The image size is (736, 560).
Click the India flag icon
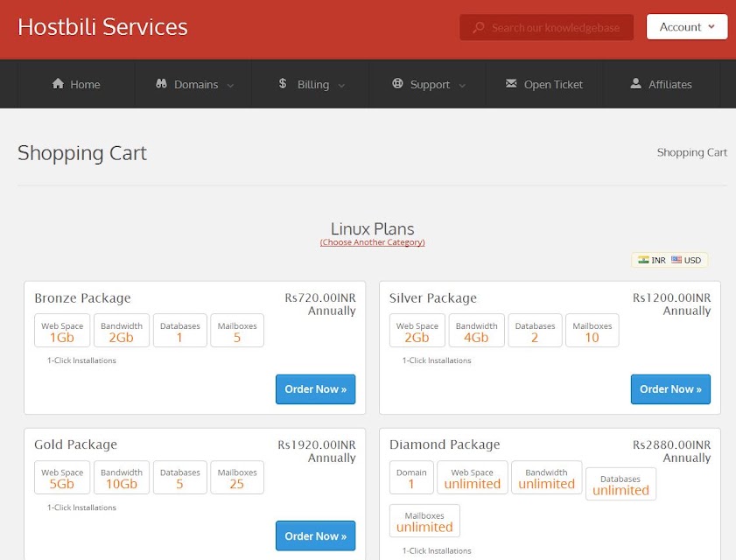[643, 260]
